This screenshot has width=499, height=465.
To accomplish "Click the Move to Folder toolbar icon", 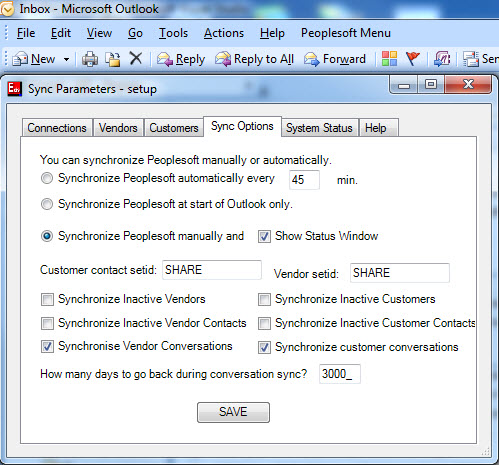I will [113, 59].
